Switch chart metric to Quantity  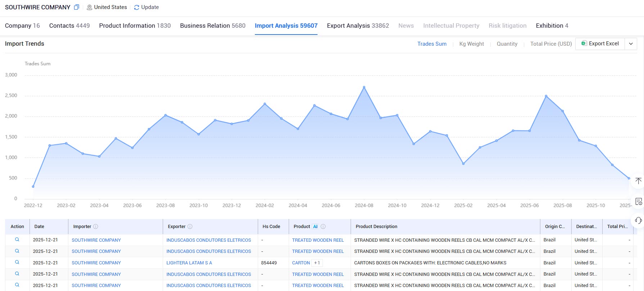tap(507, 44)
